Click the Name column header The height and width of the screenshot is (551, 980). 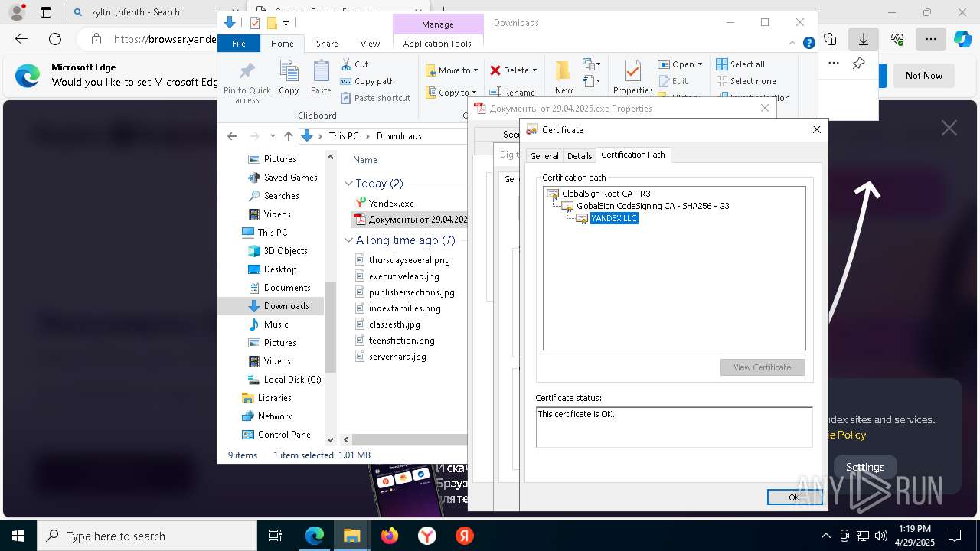365,160
